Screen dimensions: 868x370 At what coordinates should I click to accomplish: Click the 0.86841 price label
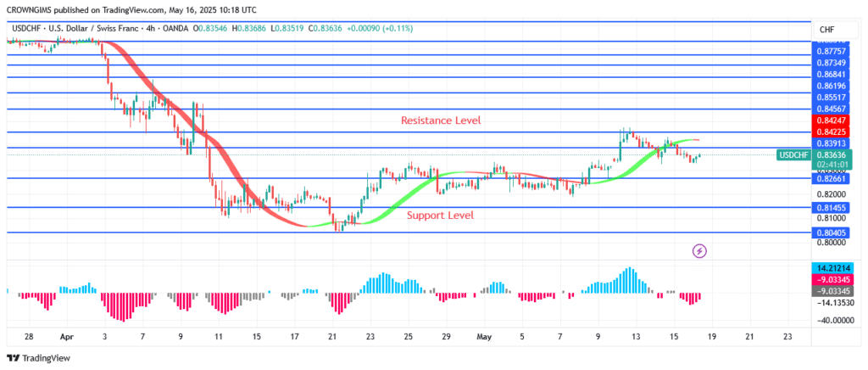click(832, 74)
